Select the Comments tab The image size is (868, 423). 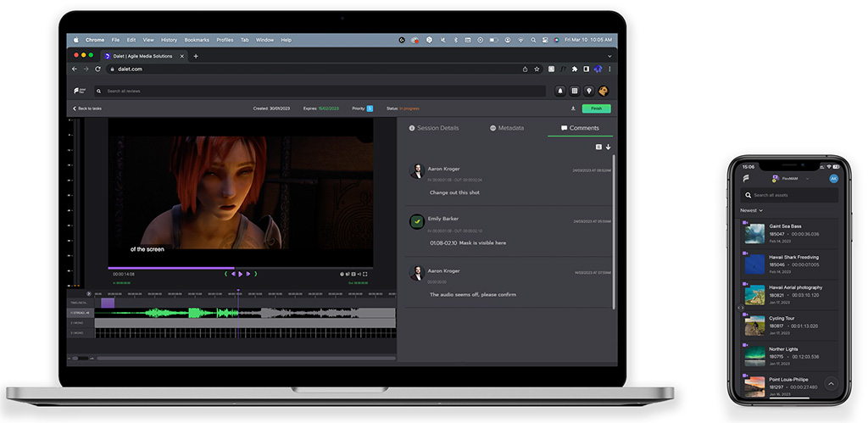coord(580,128)
